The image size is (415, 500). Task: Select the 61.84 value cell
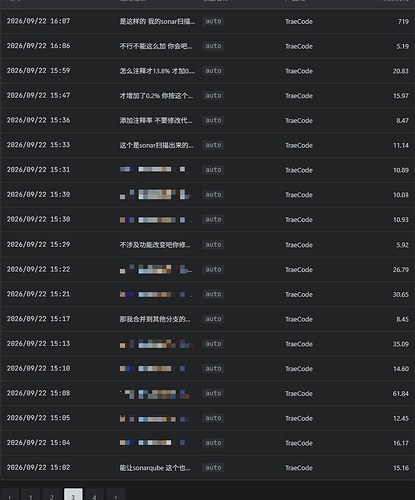401,393
